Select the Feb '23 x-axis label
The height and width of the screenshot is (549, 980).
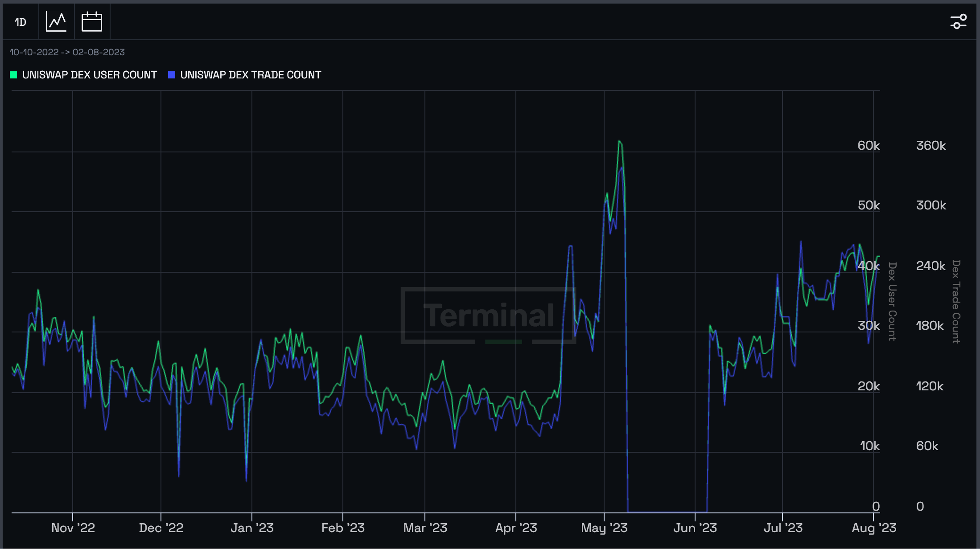[x=343, y=528]
